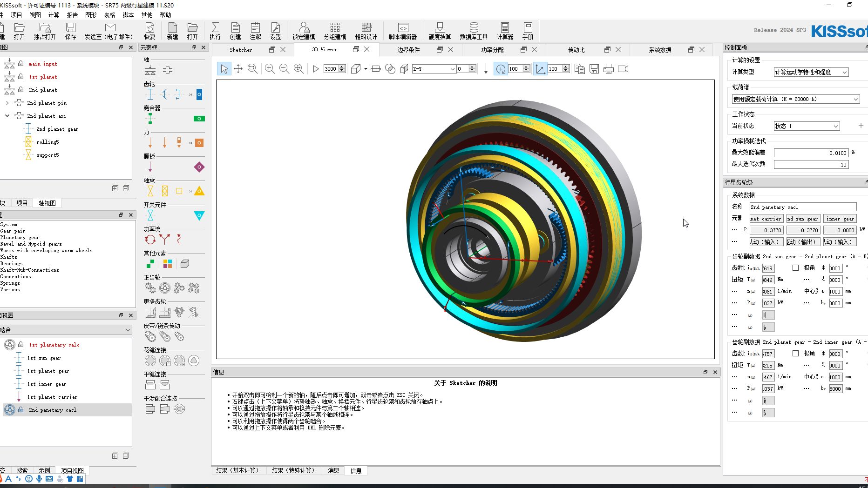Save the project with 保存 icon
This screenshot has height=488, width=868.
coord(71,31)
